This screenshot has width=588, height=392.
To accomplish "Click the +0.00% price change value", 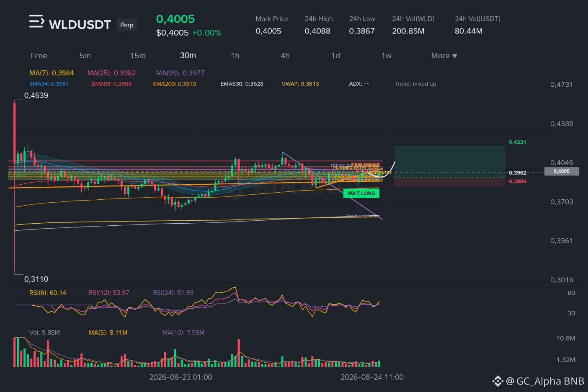I will pos(207,33).
